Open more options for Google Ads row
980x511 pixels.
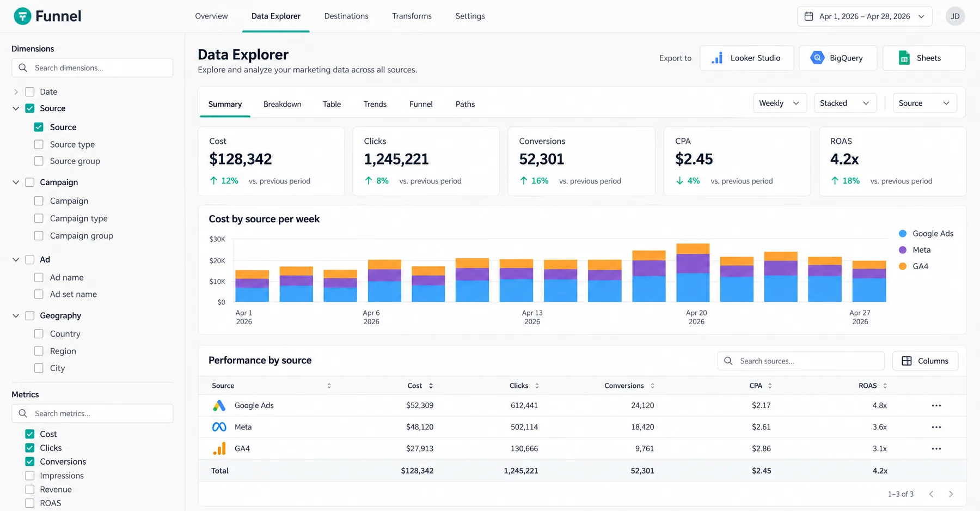coord(936,405)
